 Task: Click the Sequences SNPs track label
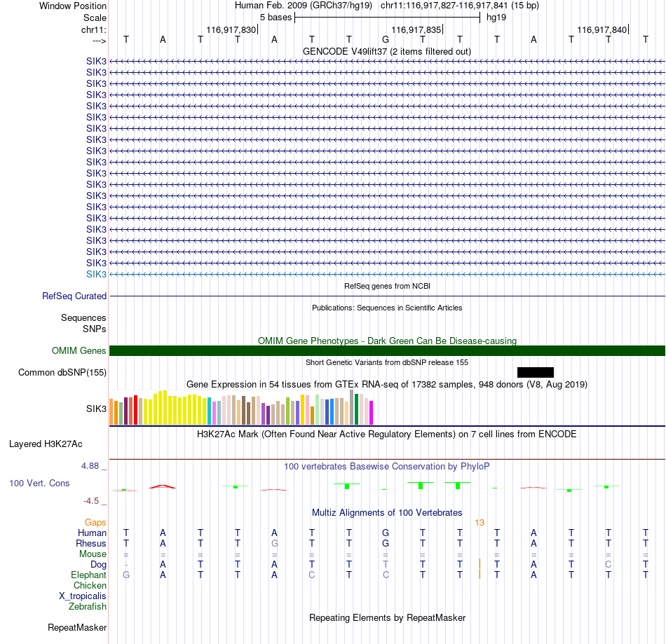point(83,323)
